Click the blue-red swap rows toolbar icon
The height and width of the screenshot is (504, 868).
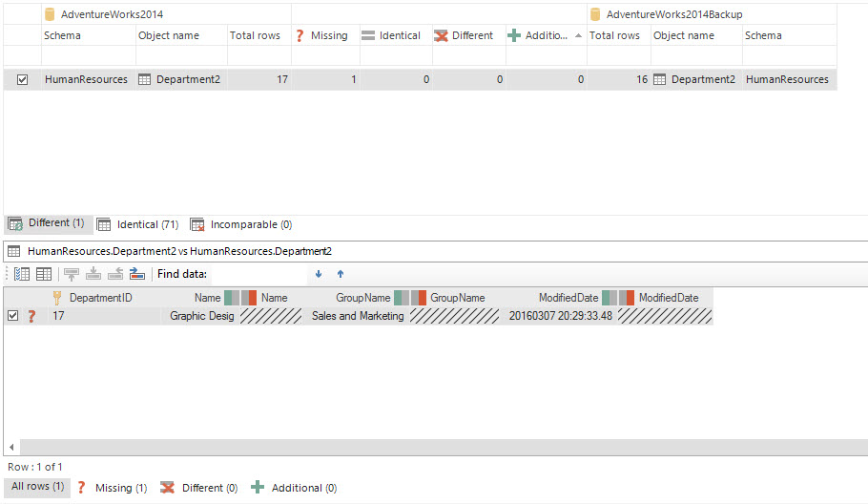[x=136, y=274]
